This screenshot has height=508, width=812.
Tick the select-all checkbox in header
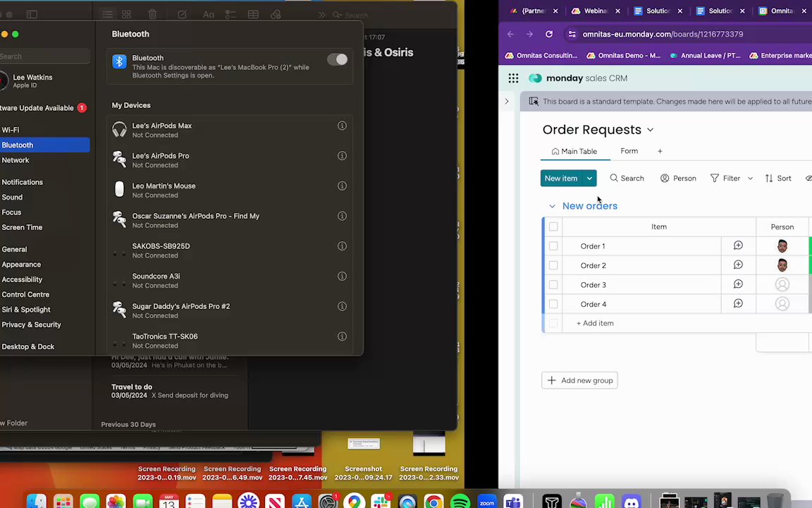[553, 226]
